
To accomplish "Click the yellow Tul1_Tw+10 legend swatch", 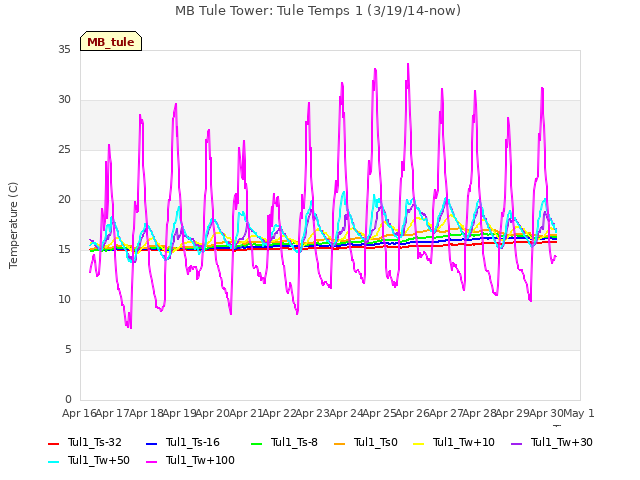I will coord(419,444).
